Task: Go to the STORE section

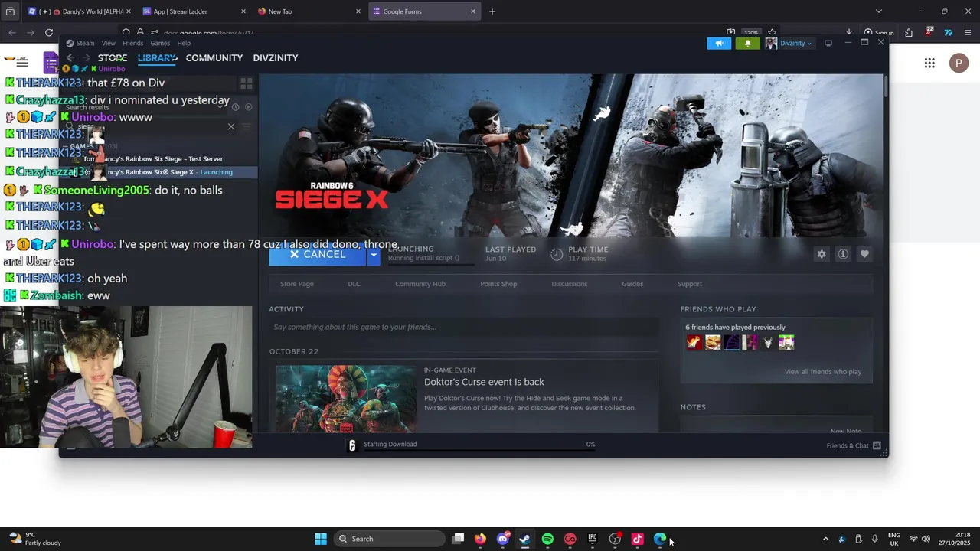Action: tap(113, 58)
